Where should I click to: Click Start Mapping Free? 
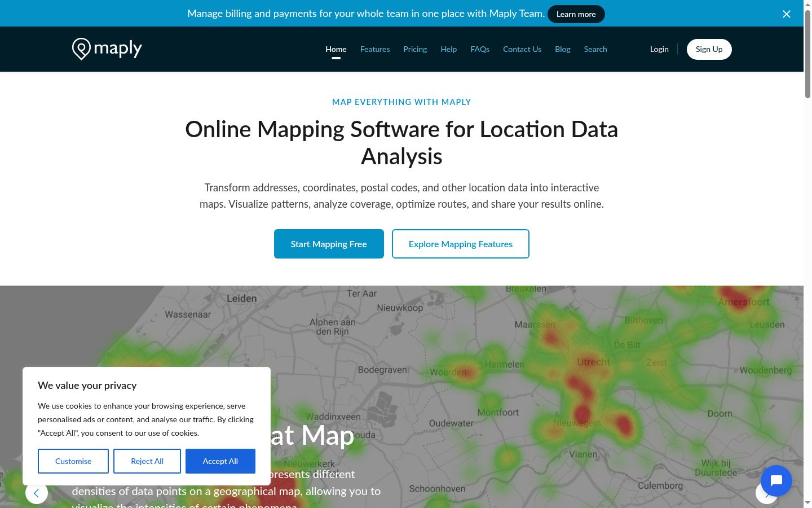329,244
